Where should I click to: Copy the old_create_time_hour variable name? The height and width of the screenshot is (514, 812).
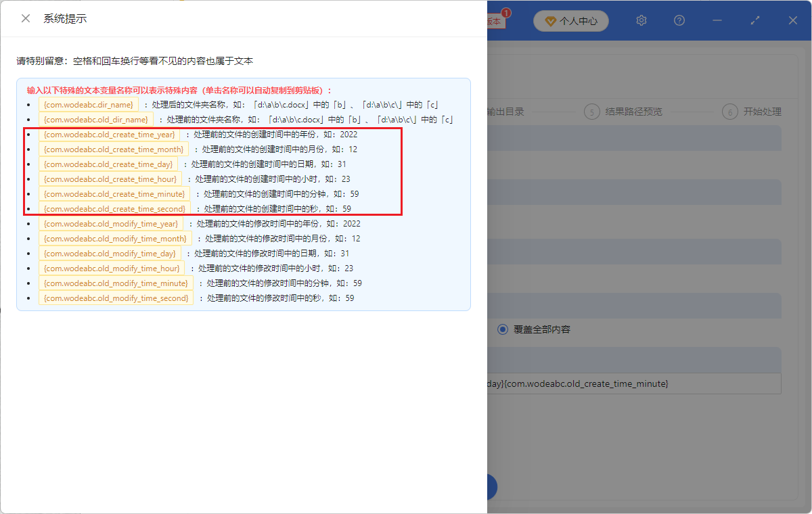click(110, 179)
